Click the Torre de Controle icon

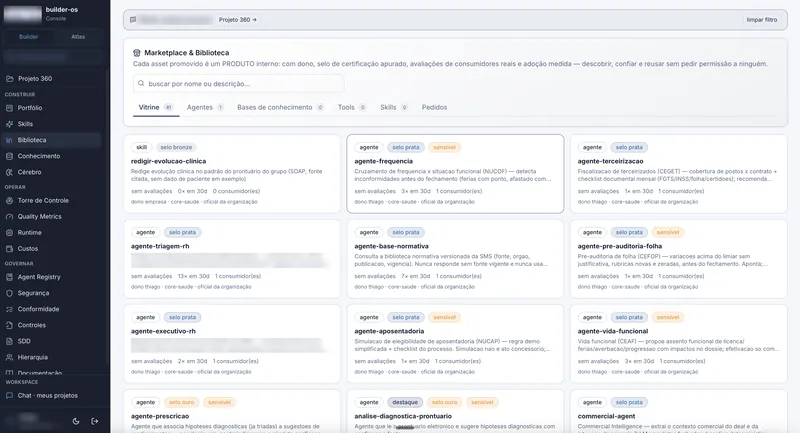coord(10,200)
